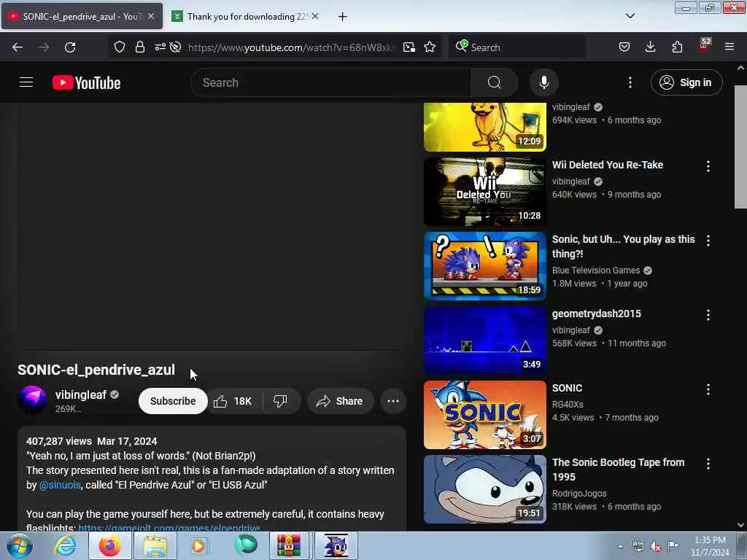Play Sonic Bootleg Tape 19:51 thumbnail

[x=484, y=489]
